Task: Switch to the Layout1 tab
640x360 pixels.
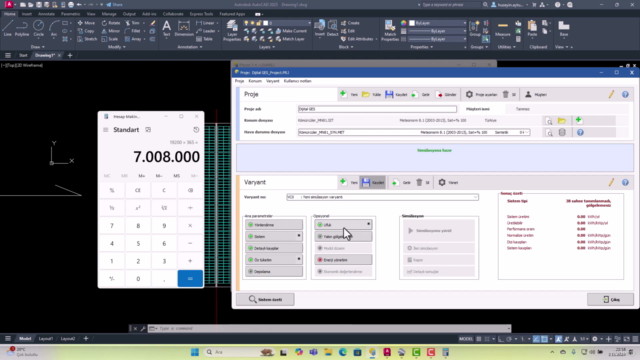Action: coord(46,339)
